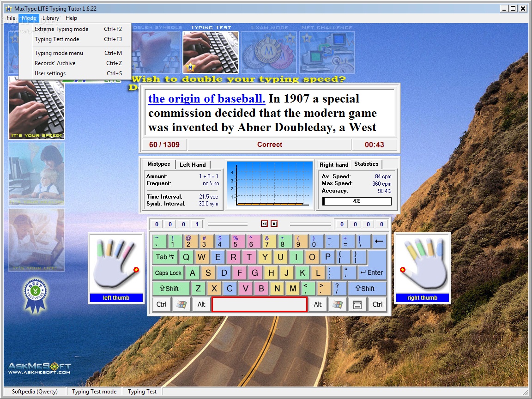The image size is (532, 399).
Task: Click the tilde key
Action: [159, 242]
